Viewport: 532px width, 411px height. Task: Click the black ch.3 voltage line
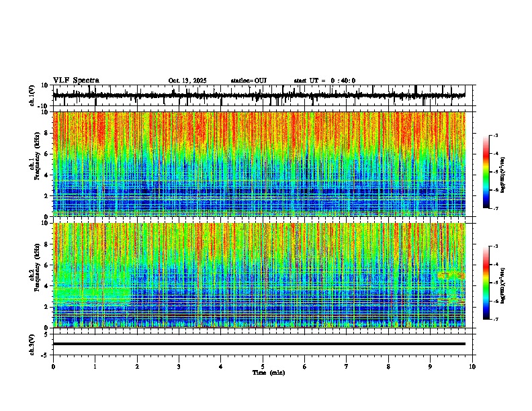click(x=259, y=344)
